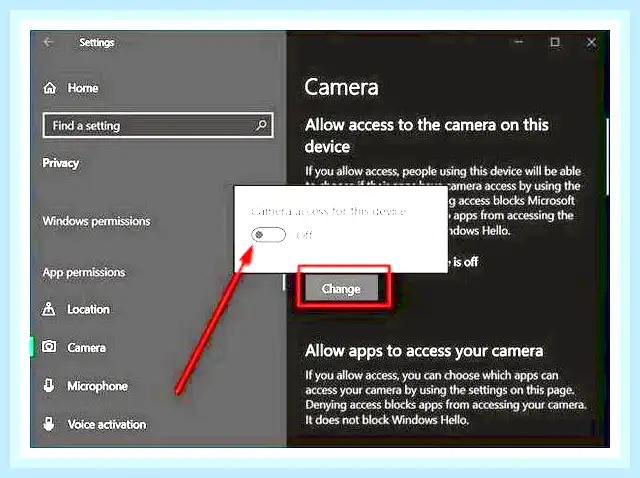Viewport: 640px width, 478px height.
Task: Maximize the Settings window
Action: click(x=555, y=42)
